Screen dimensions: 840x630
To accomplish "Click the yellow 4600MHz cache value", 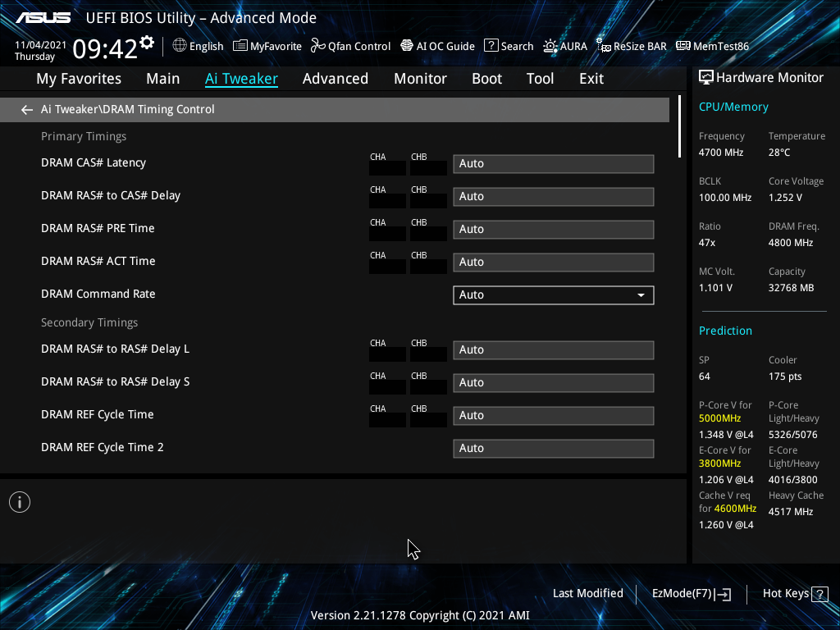I will (735, 509).
